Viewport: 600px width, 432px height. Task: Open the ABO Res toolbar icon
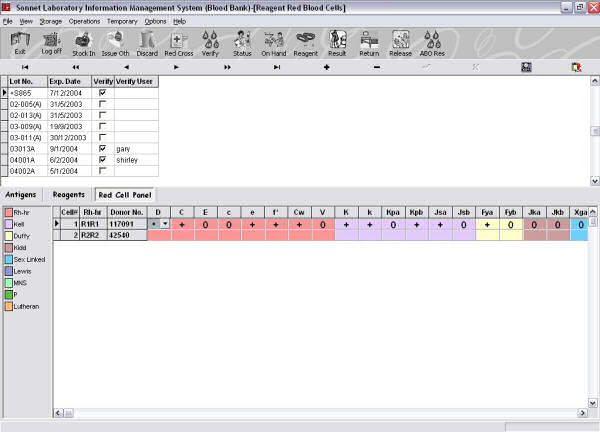pyautogui.click(x=433, y=43)
